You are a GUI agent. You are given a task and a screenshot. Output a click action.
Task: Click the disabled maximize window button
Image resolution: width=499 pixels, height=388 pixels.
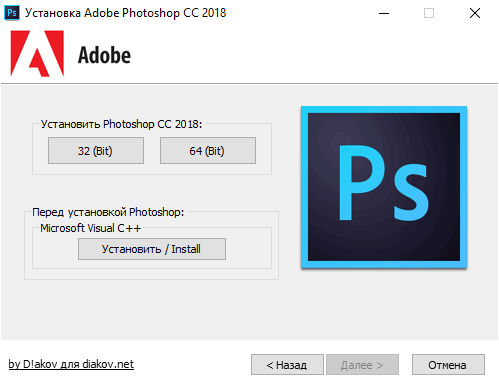click(429, 13)
